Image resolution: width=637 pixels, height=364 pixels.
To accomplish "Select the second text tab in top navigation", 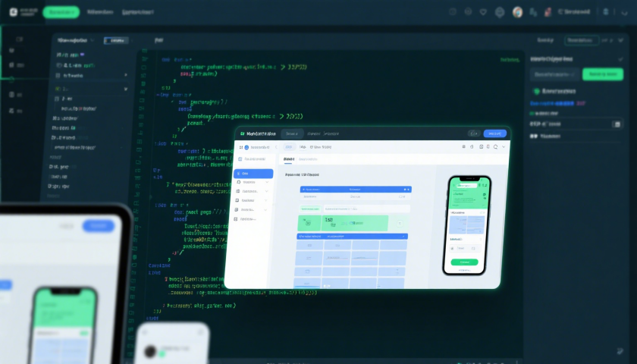I will (137, 12).
